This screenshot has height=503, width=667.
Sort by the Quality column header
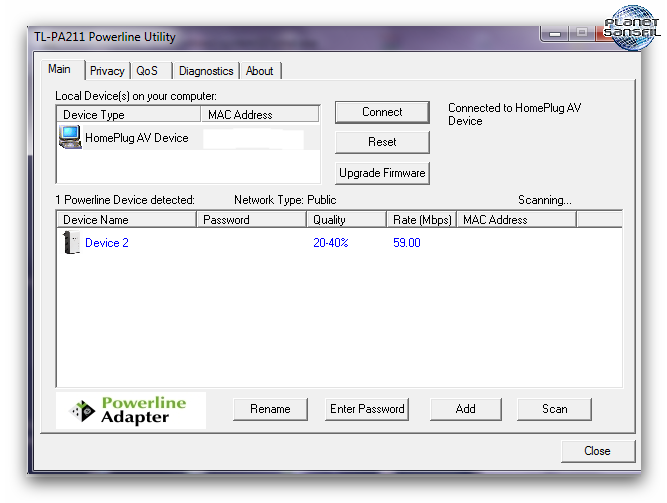tap(346, 220)
